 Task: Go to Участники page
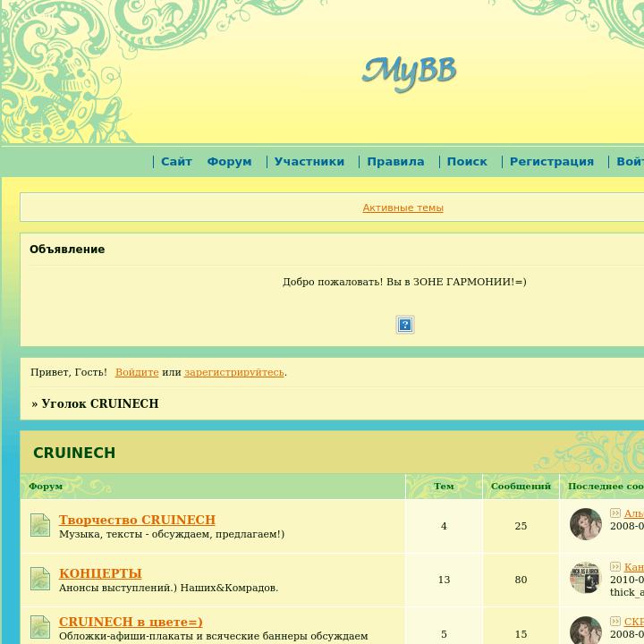[x=309, y=162]
